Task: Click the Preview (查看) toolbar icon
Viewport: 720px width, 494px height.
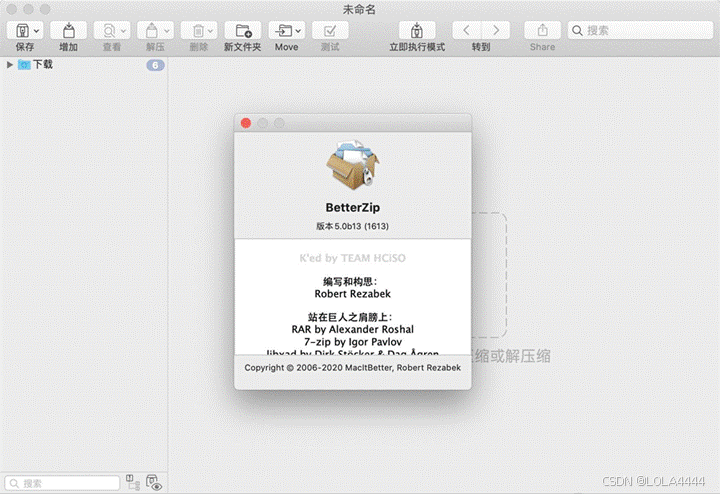Action: click(109, 31)
